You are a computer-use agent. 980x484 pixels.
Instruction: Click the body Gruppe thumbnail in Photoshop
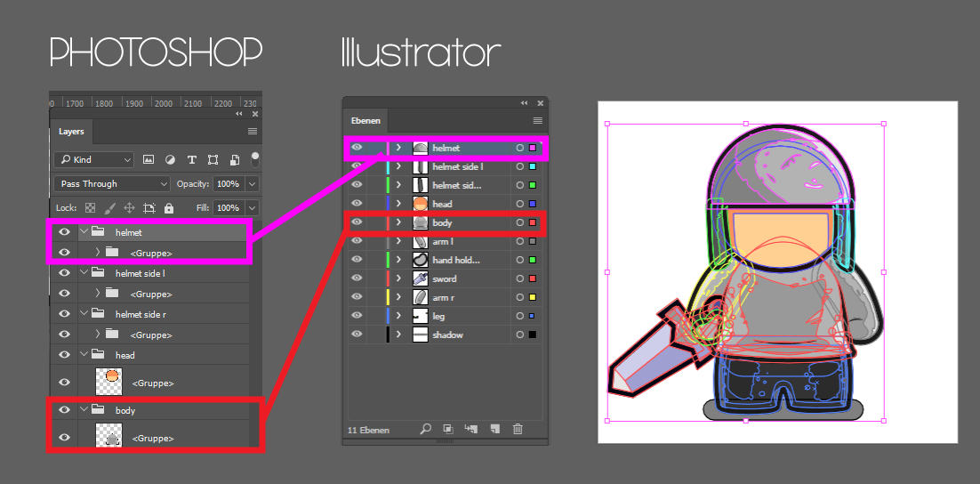click(108, 437)
